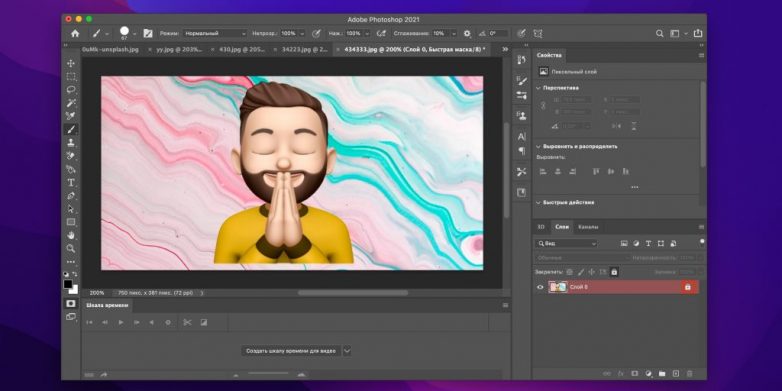The height and width of the screenshot is (391, 782).
Task: Hide the Слой 0 layer with eye icon
Action: pos(540,287)
